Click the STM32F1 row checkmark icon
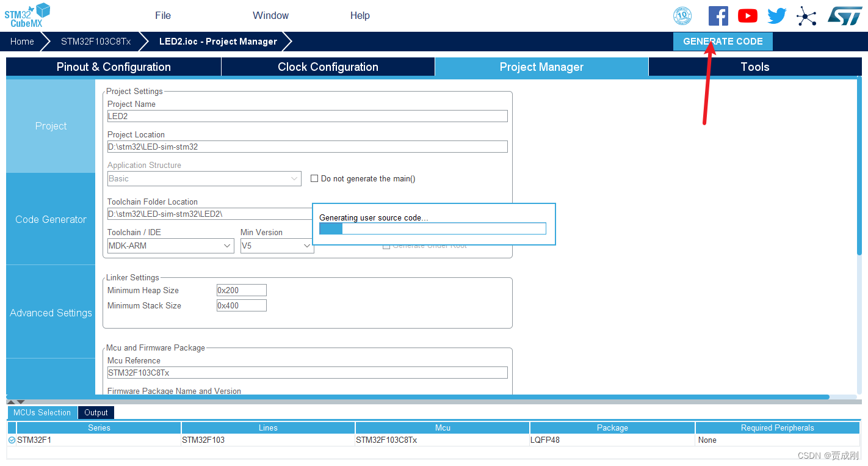 12,440
